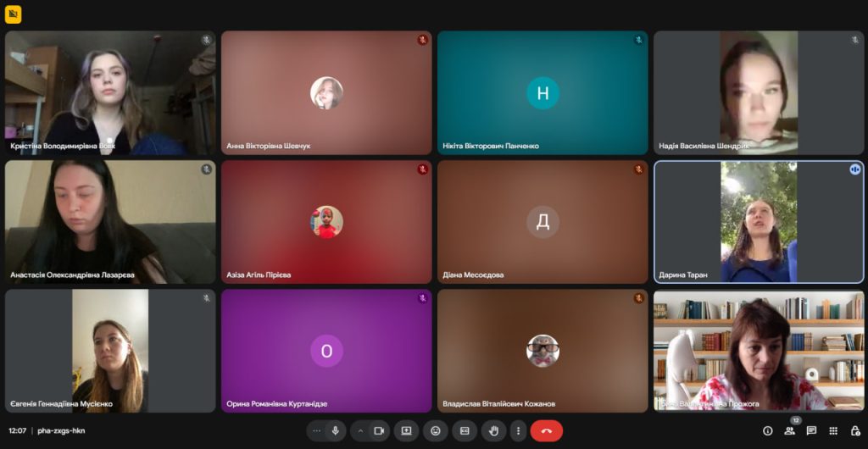This screenshot has height=449, width=868.
Task: Open the chat panel
Action: (811, 430)
